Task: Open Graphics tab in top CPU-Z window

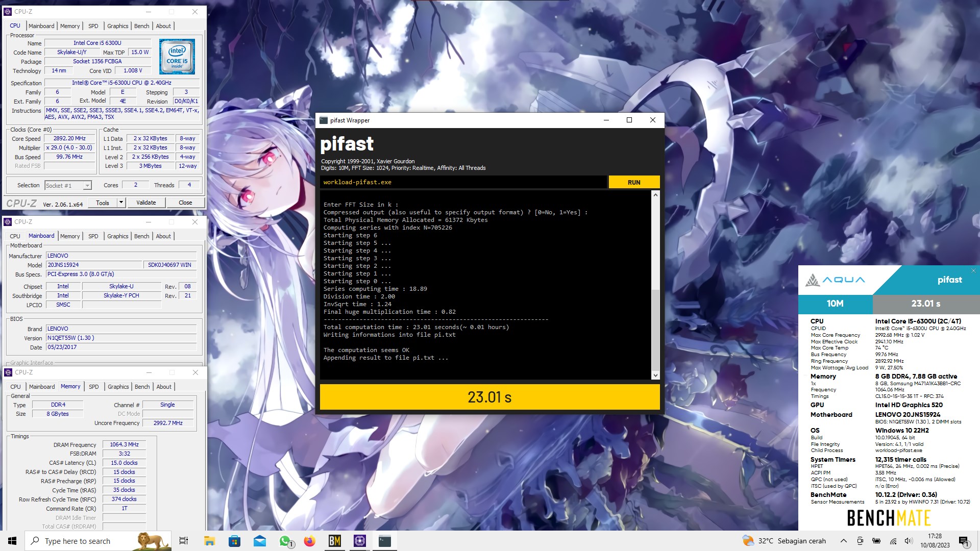Action: point(118,26)
